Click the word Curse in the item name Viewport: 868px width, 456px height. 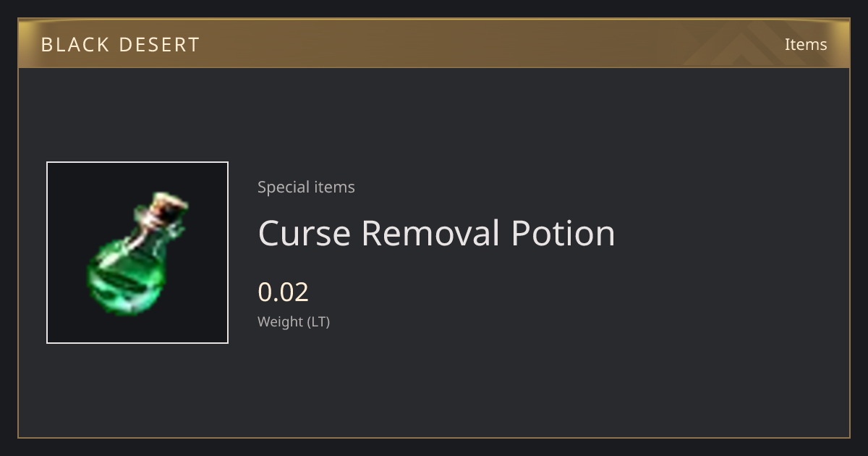pos(305,233)
